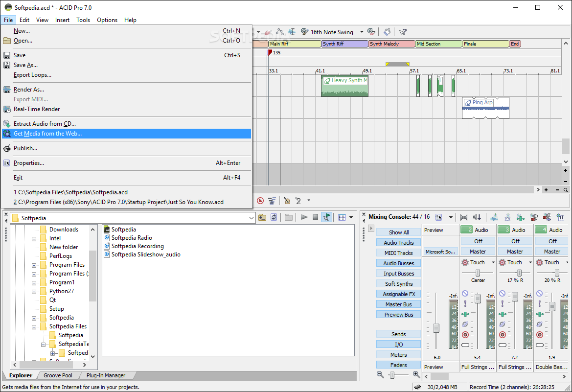Toggle the Audio Tracks view filter
Viewport: 572px width, 392px height.
tap(399, 243)
